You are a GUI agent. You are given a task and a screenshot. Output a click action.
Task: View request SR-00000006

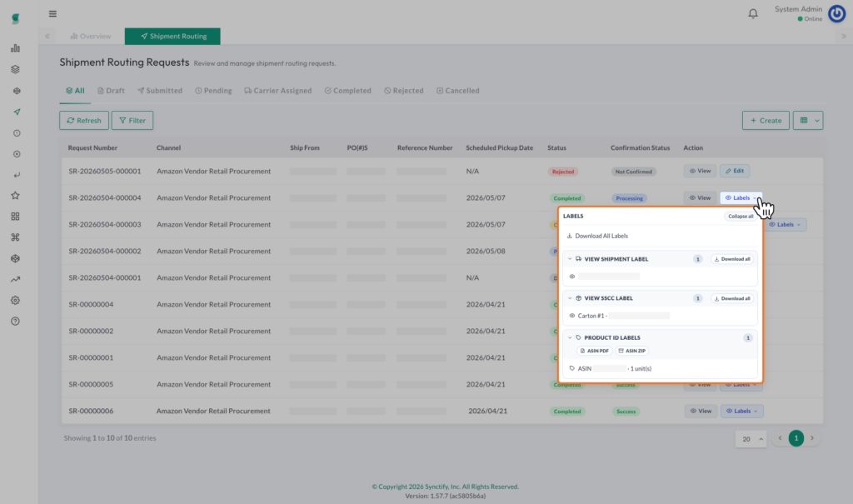701,412
